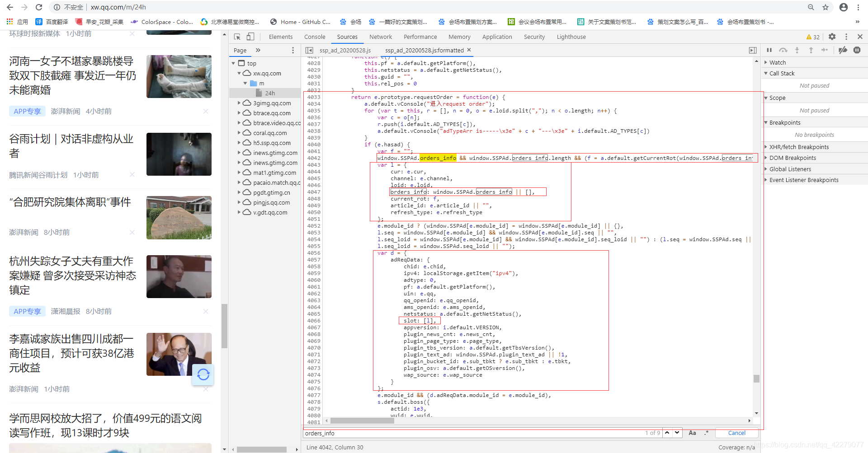Open the Network tab
Screen dimensions: 868x453
click(381, 37)
